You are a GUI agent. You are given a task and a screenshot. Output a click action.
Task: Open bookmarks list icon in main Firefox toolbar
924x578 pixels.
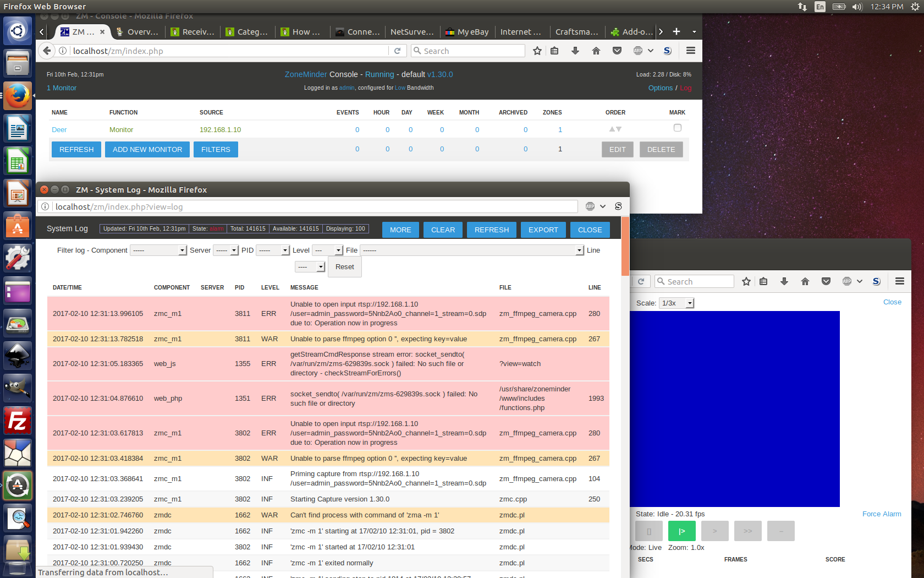point(554,51)
